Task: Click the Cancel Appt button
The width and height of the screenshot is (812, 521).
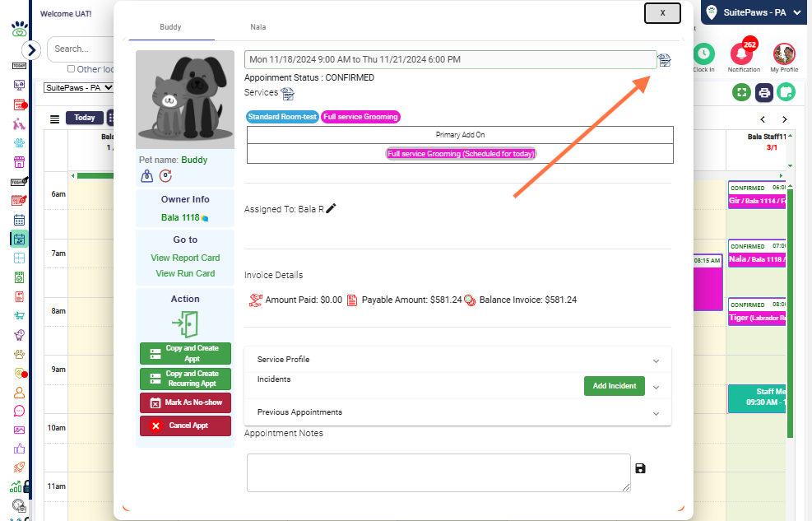Action: coord(185,426)
